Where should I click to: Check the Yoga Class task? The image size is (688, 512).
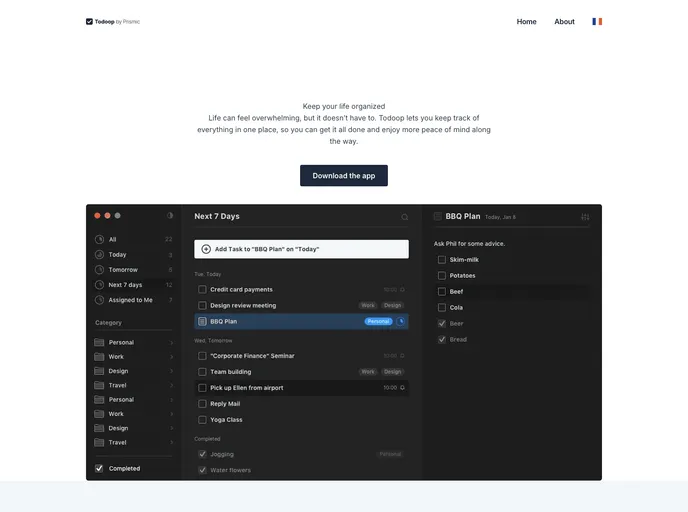click(x=202, y=420)
